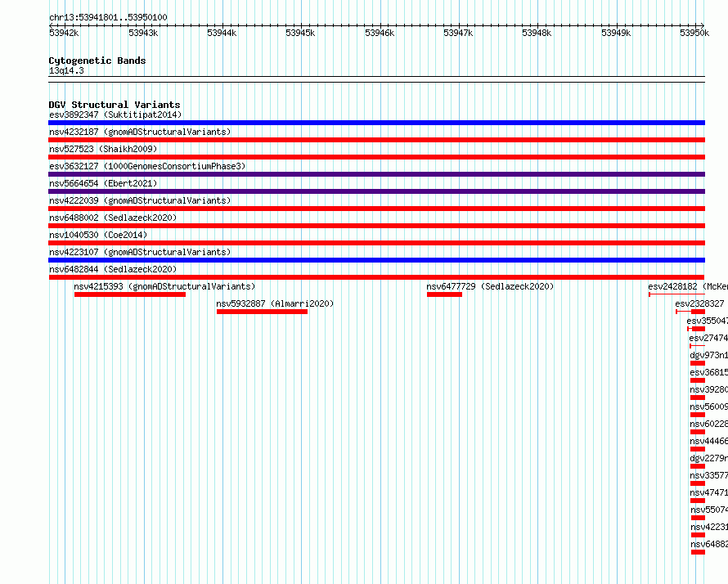
Task: Open the truncated dgv2279n variant label
Action: pyautogui.click(x=708, y=458)
